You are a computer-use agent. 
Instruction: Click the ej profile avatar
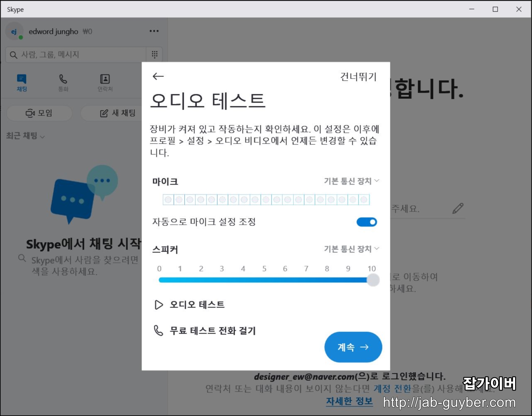coord(14,31)
